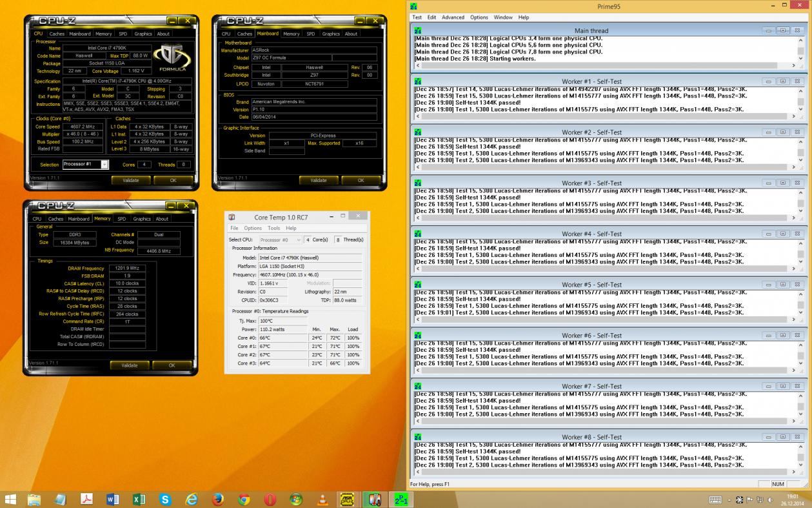The width and height of the screenshot is (812, 508).
Task: Open the touch keyboard tray icon
Action: 715,500
